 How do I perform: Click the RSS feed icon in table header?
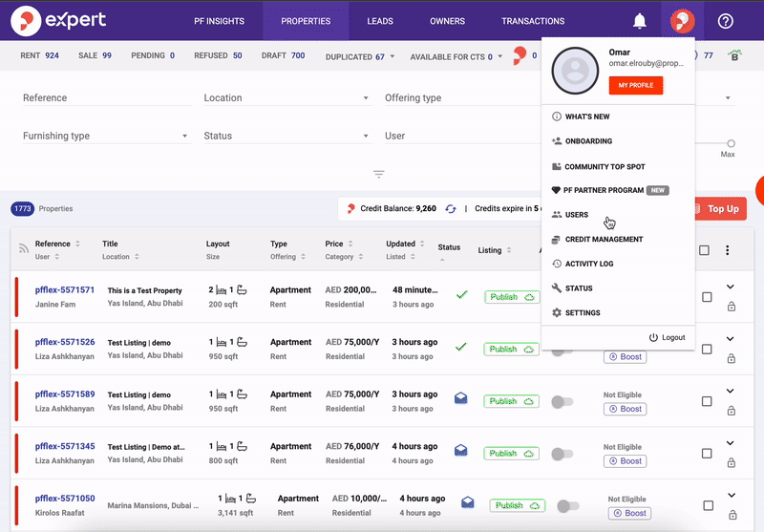tap(23, 248)
